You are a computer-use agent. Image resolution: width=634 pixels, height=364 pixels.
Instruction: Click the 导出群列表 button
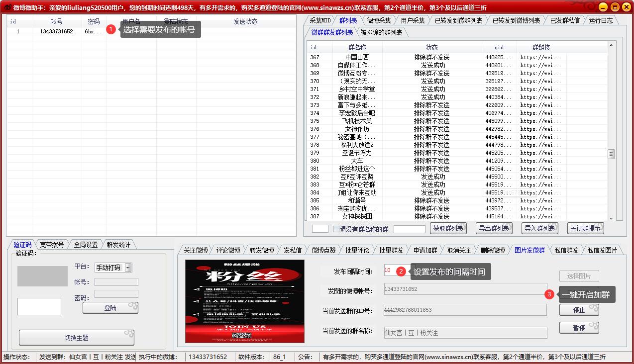click(494, 228)
